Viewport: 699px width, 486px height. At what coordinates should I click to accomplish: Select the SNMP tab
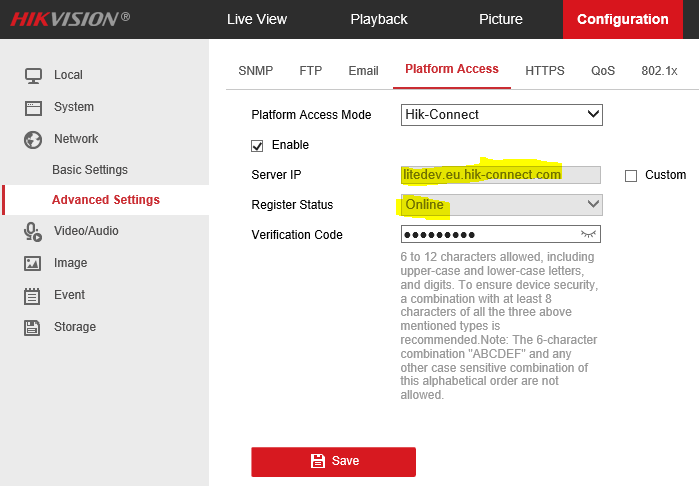point(255,71)
